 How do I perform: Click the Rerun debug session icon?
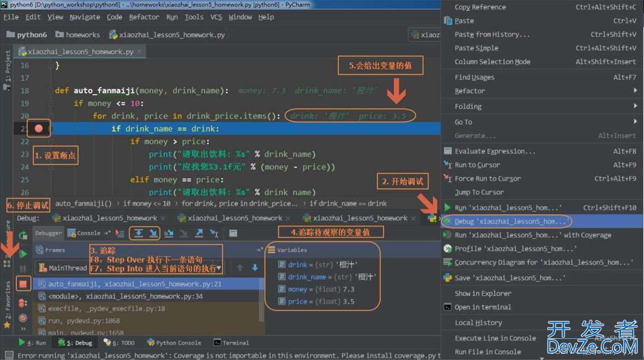23,235
